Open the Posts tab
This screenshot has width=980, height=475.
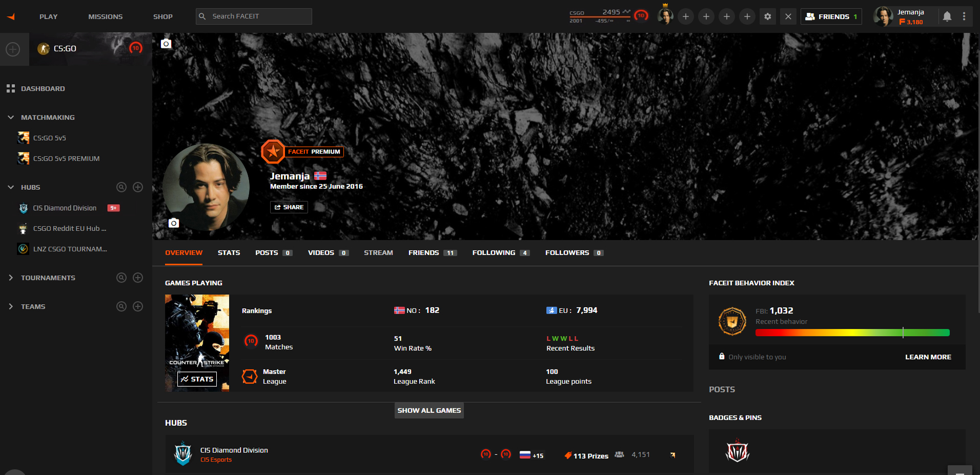point(274,253)
